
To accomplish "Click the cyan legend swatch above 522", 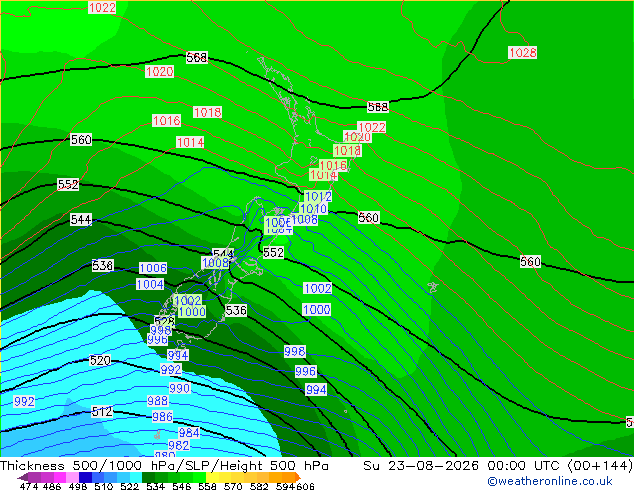I will coord(136,477).
